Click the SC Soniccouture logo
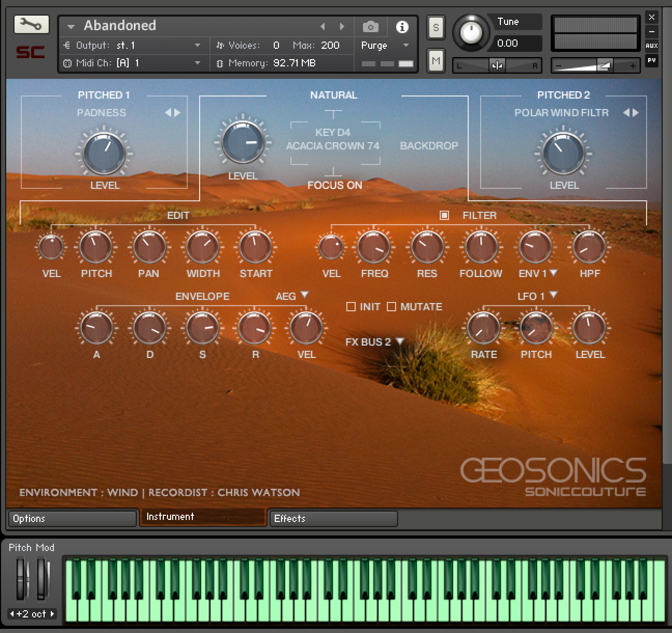The image size is (672, 633). [x=30, y=52]
